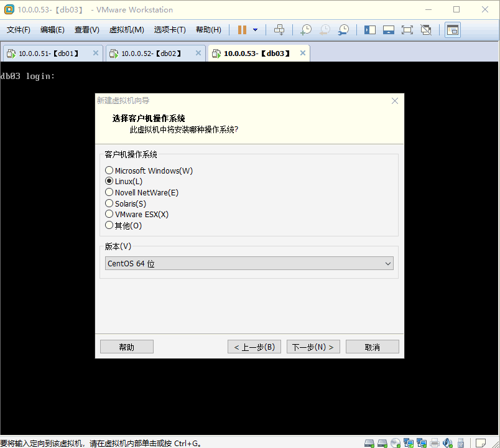Click the USB device status bar icon
The image size is (500, 448).
tap(460, 442)
